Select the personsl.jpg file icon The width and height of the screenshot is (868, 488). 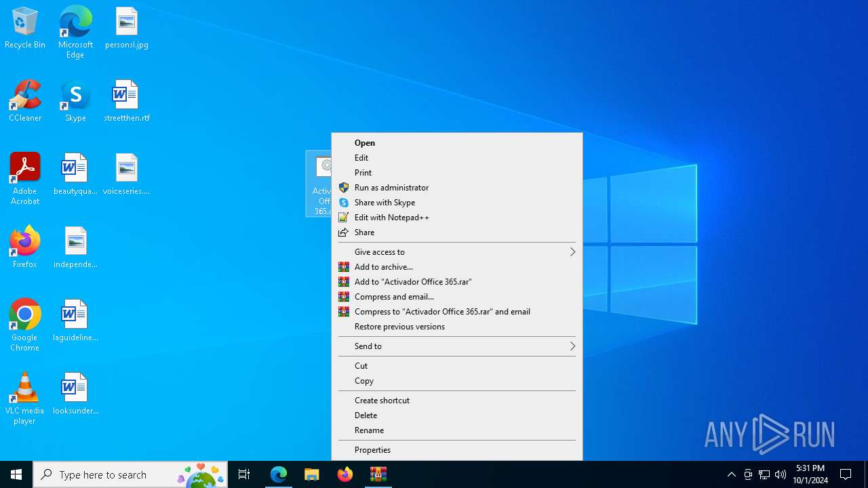click(127, 28)
